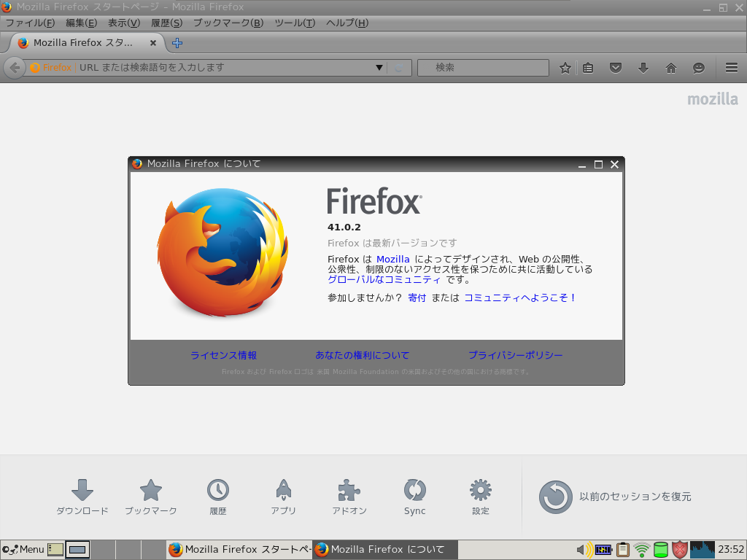Viewport: 747px width, 560px height.
Task: Open 設定 gear shortcut
Action: click(480, 497)
